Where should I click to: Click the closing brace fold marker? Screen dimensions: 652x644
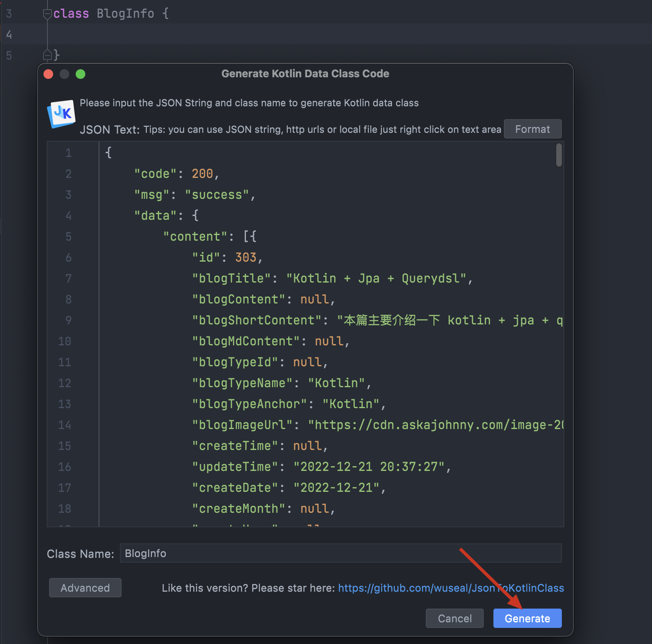(47, 55)
